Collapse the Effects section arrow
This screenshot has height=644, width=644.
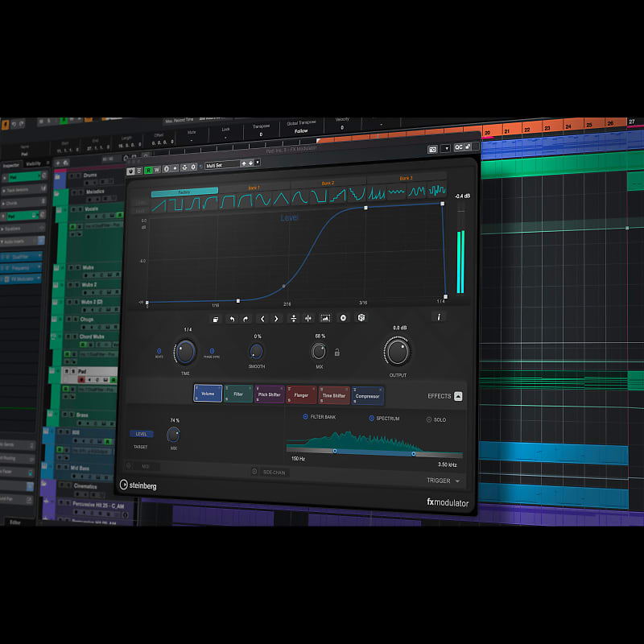point(458,396)
